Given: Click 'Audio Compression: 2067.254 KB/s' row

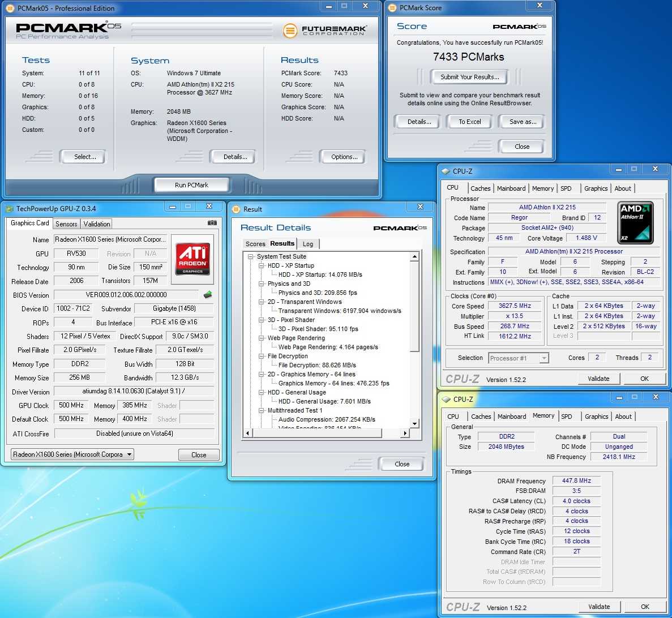Looking at the screenshot, I should [x=327, y=420].
